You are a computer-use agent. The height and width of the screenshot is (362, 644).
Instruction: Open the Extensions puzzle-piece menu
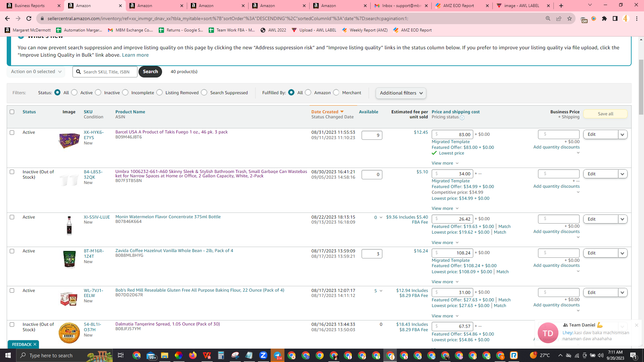click(x=604, y=18)
